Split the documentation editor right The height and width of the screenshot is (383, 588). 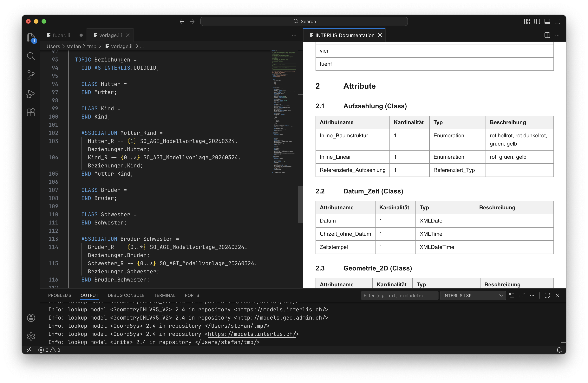point(547,35)
